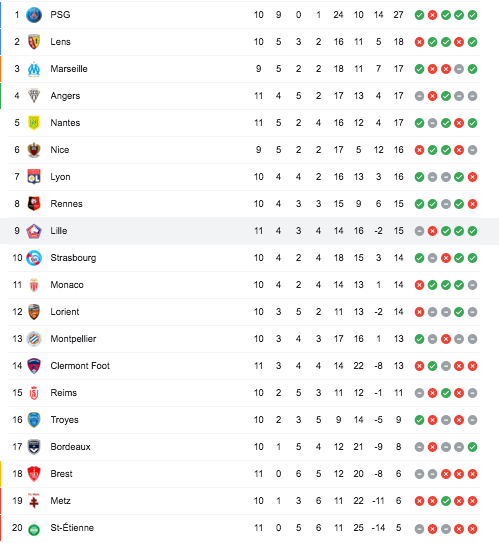Click the Brest team name link
The width and height of the screenshot is (499, 543).
(61, 474)
